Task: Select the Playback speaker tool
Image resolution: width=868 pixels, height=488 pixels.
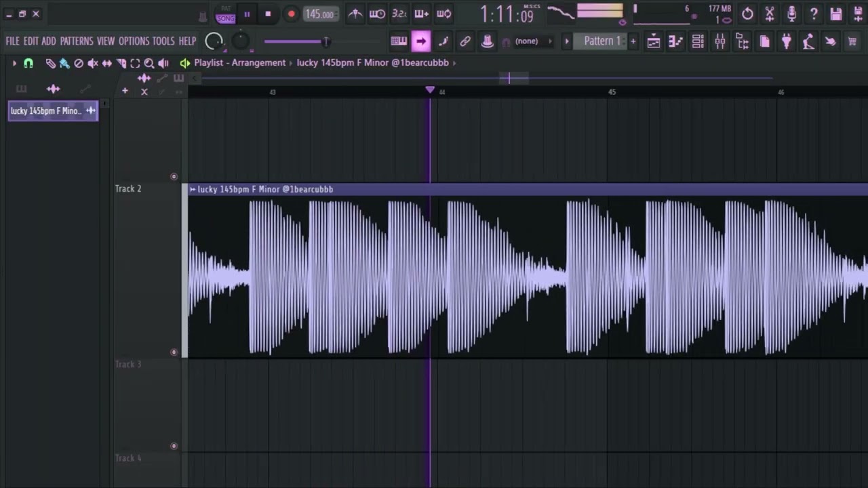Action: pos(163,63)
